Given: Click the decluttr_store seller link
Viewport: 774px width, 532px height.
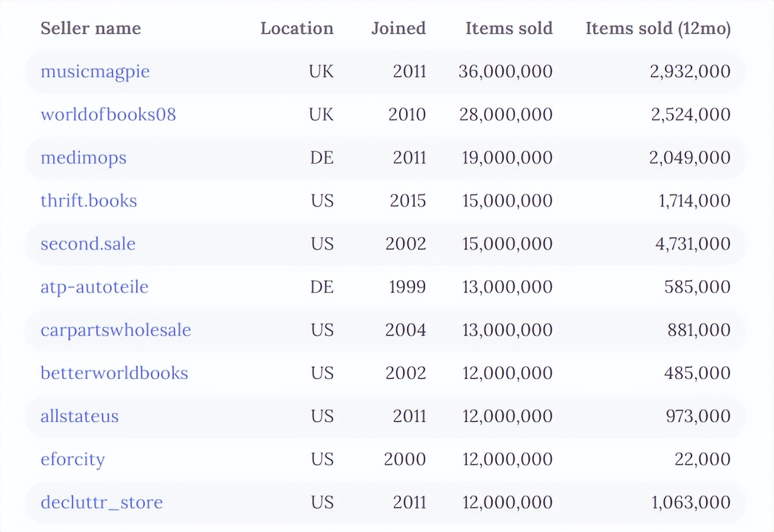Looking at the screenshot, I should pos(101,503).
